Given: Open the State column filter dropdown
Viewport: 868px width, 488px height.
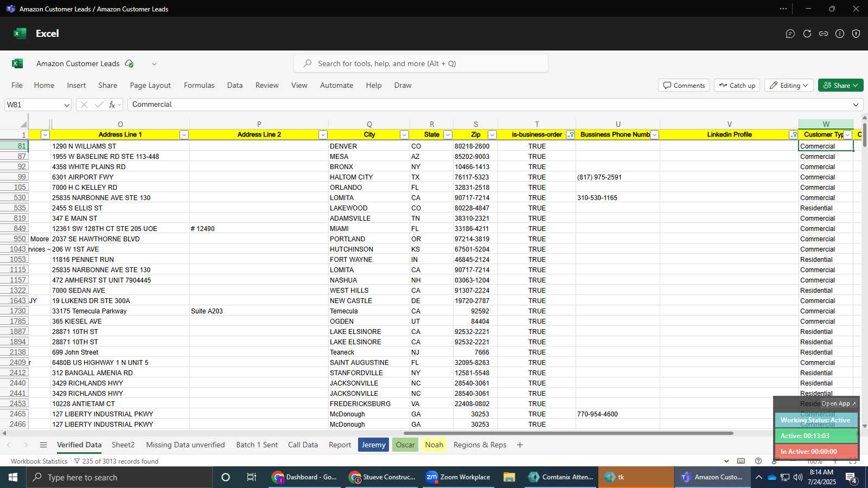Looking at the screenshot, I should pyautogui.click(x=448, y=135).
